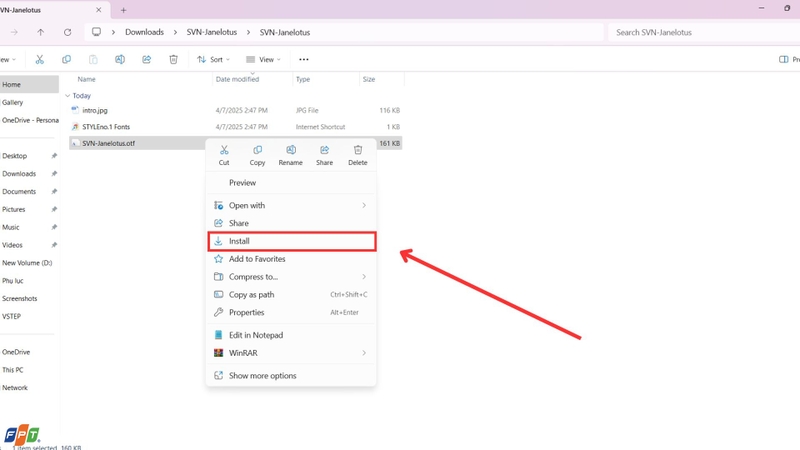The width and height of the screenshot is (800, 450).
Task: Choose Install from the context menu
Action: 292,241
